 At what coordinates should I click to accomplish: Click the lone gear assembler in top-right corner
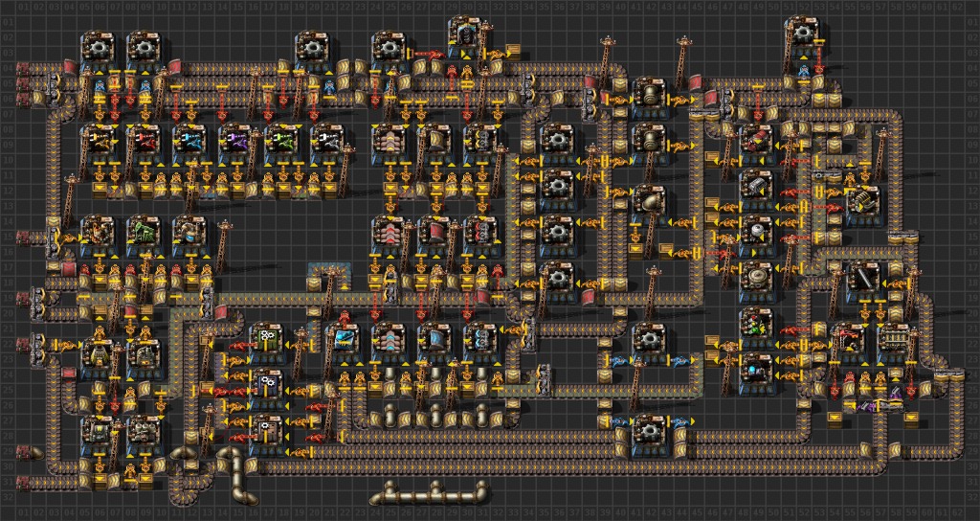pos(802,32)
